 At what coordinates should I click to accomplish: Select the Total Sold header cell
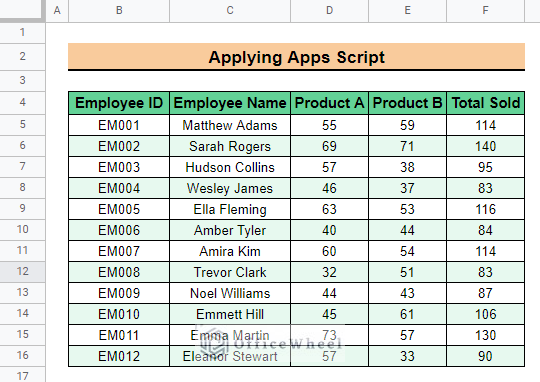(x=485, y=103)
